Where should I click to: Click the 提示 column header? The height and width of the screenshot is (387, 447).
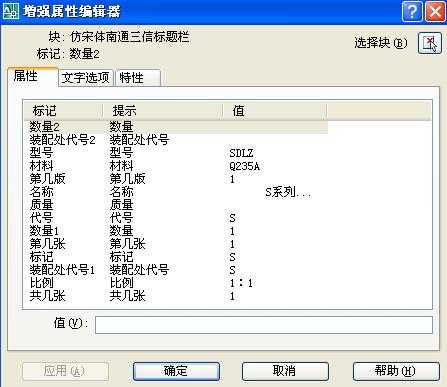pos(162,111)
